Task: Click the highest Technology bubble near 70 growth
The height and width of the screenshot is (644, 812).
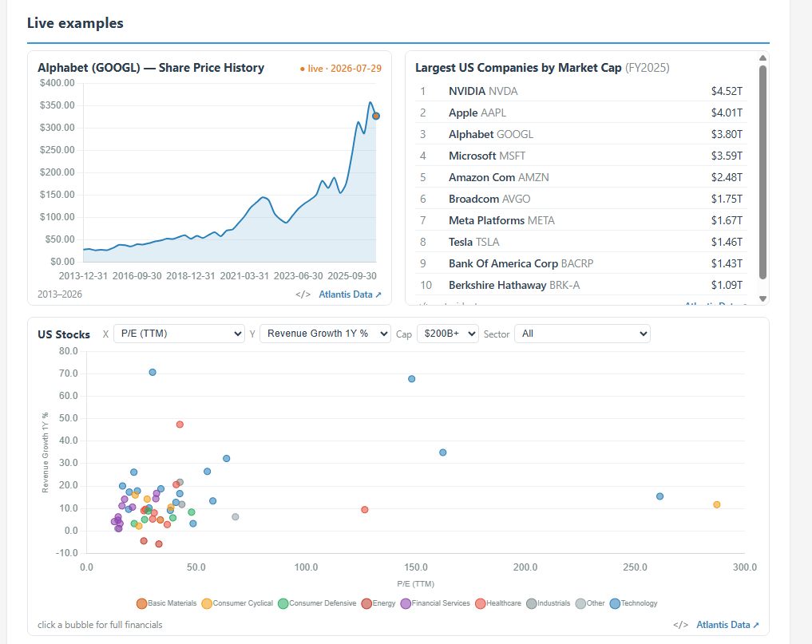Action: [x=152, y=372]
